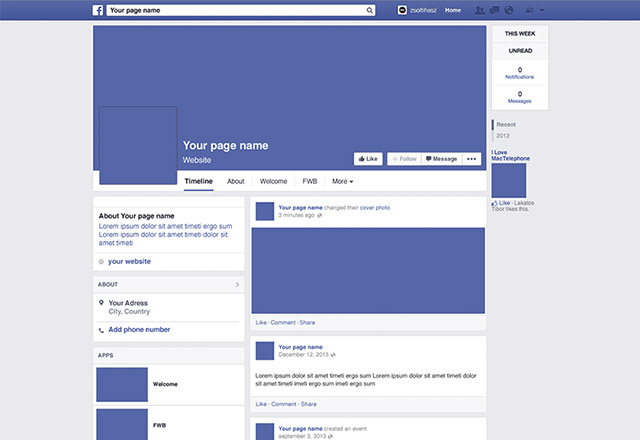Open the Welcome tab
This screenshot has width=640, height=440.
pos(274,181)
